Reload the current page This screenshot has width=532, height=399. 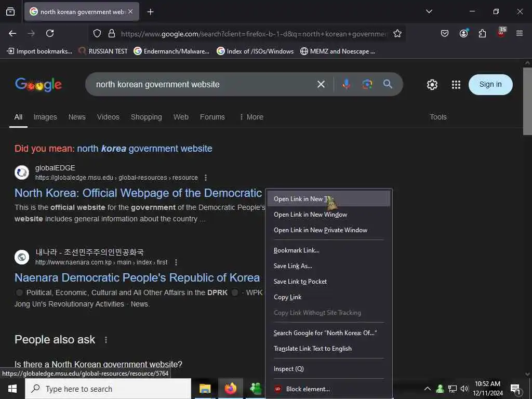[50, 33]
